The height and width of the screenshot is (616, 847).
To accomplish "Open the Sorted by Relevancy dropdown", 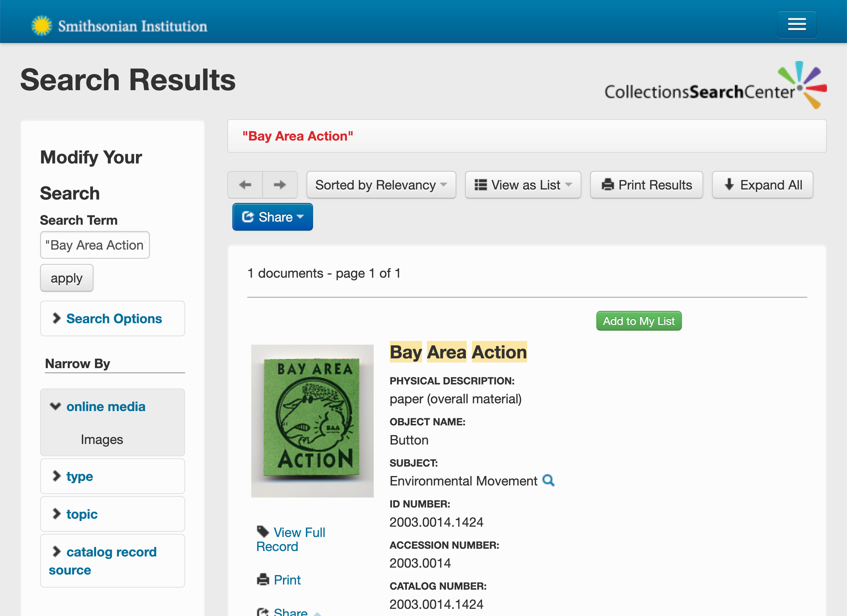I will click(x=381, y=185).
